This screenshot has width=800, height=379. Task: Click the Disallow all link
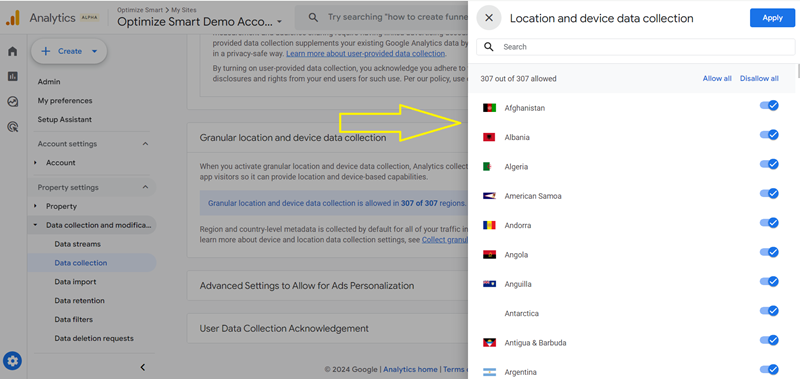coord(759,79)
